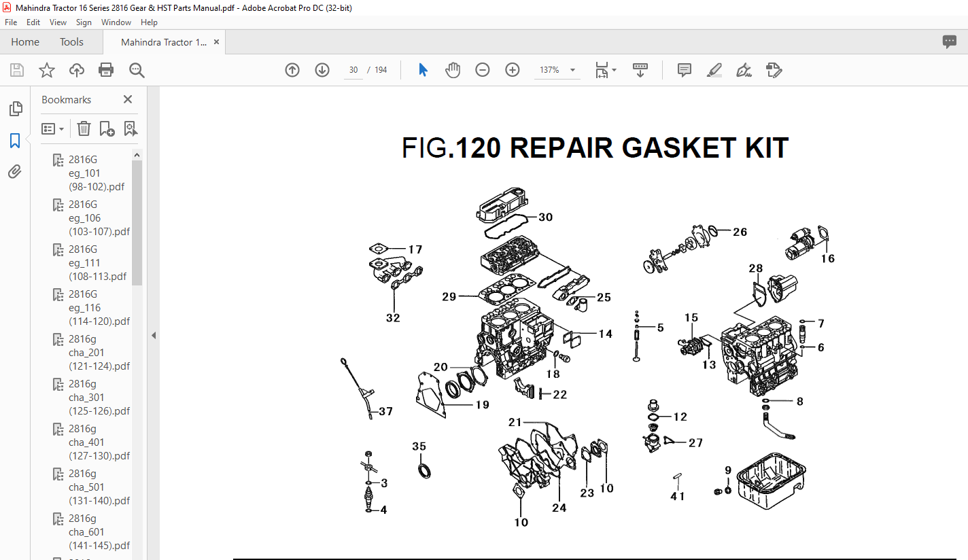Close the Bookmarks pane
Image resolution: width=968 pixels, height=560 pixels.
[x=127, y=99]
